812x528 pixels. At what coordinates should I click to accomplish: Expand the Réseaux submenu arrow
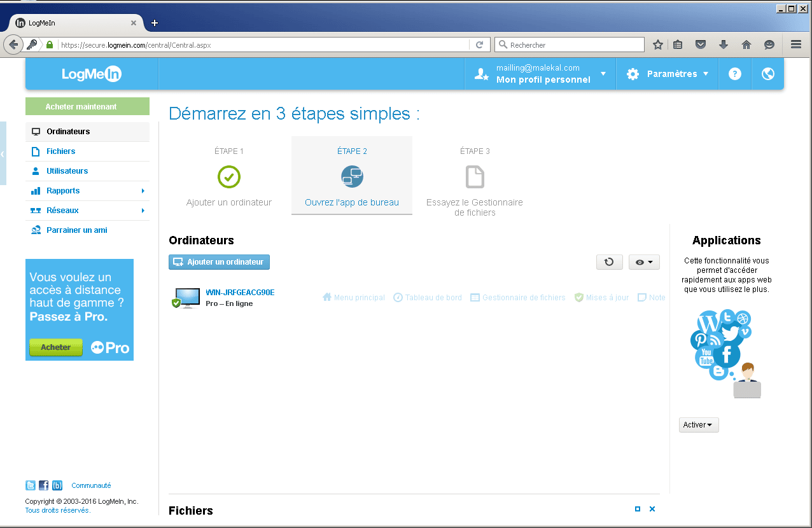coord(143,211)
